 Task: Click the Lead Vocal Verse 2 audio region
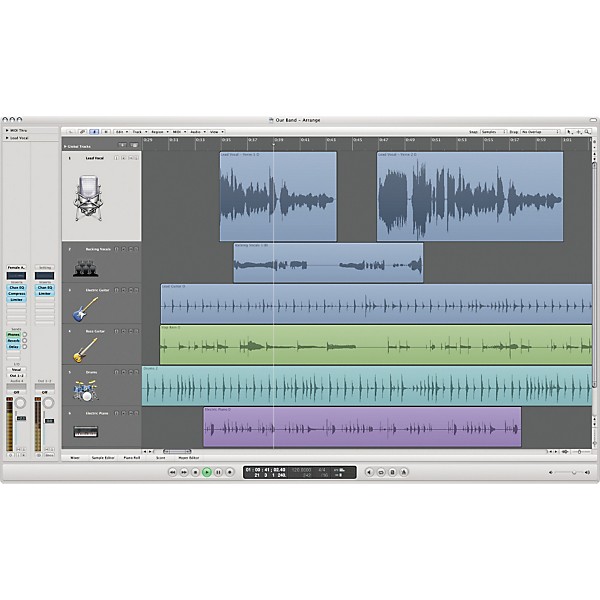point(470,197)
